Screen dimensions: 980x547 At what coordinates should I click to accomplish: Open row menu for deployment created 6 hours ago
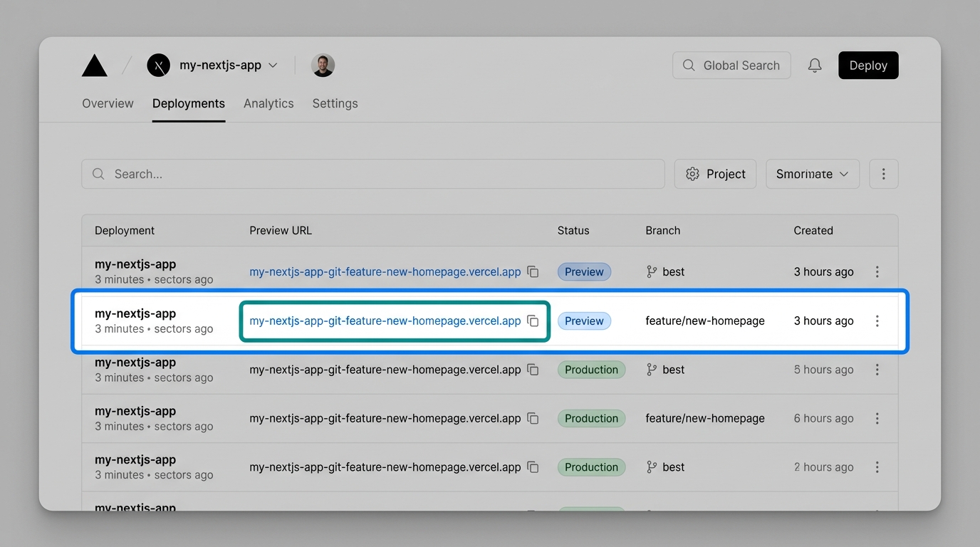[x=877, y=419]
